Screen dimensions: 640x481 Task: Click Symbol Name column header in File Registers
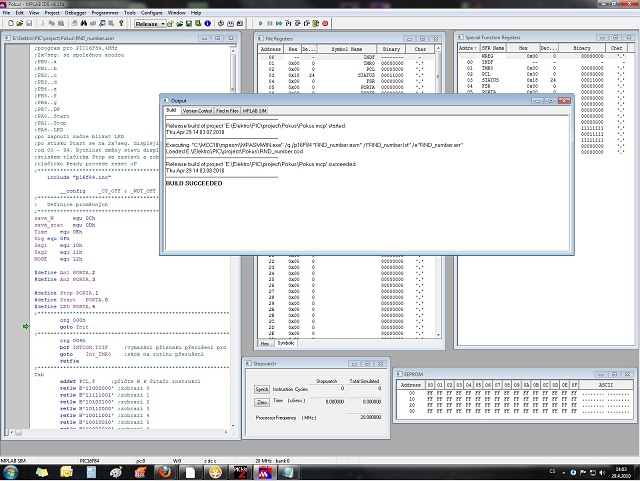click(347, 49)
